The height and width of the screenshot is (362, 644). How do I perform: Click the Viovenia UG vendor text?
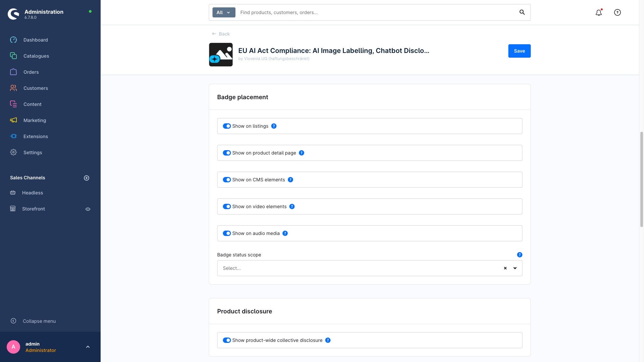coord(274,59)
